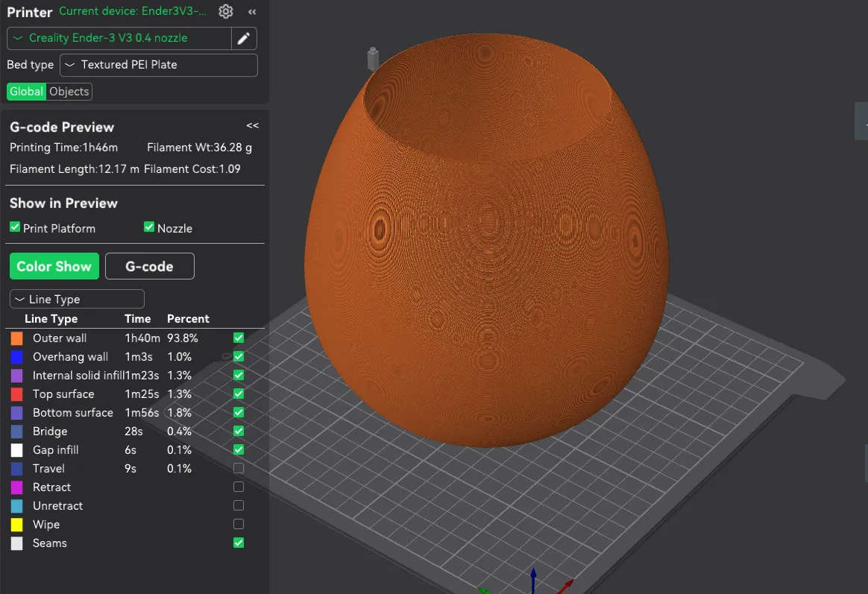Enable Wipe visibility checkbox
Screen dimensions: 868x594
pyautogui.click(x=239, y=524)
